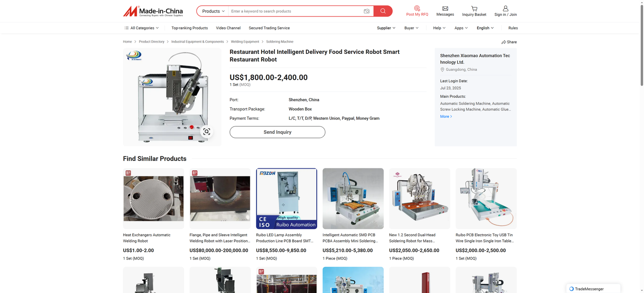Viewport: 644px width, 293px height.
Task: View the Inquiry Basket cart
Action: 474,8
